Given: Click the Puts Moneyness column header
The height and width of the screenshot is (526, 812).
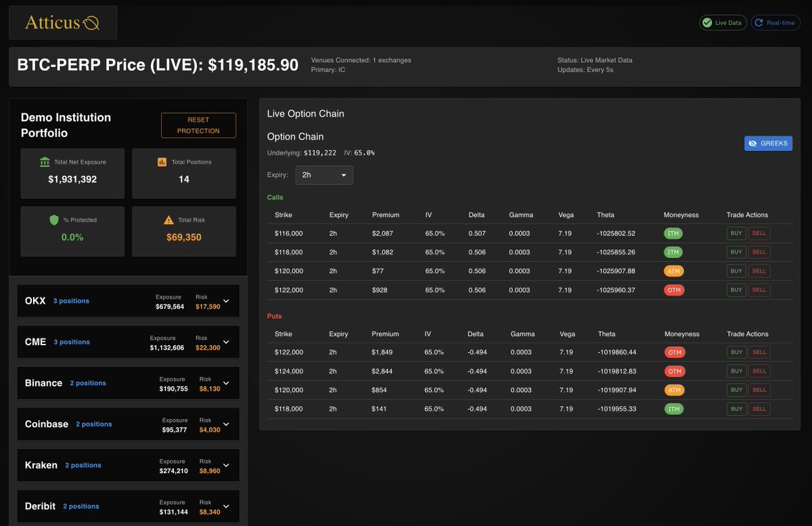Looking at the screenshot, I should click(682, 334).
